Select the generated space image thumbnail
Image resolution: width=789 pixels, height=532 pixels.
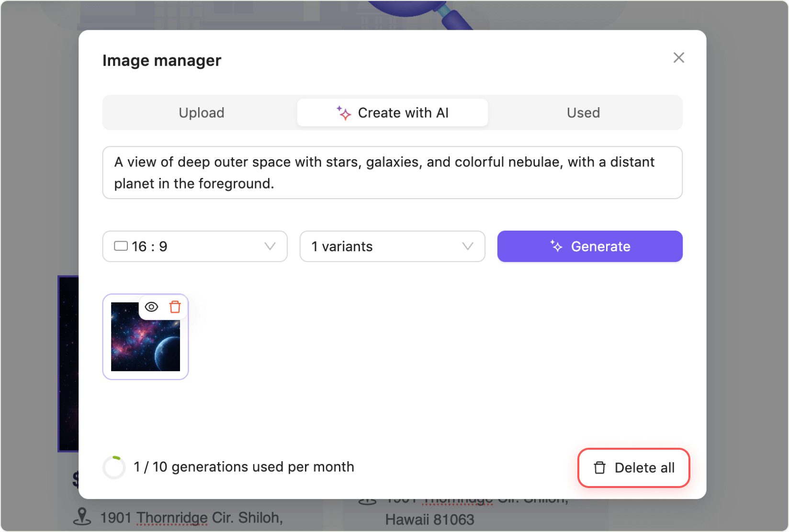coord(146,337)
